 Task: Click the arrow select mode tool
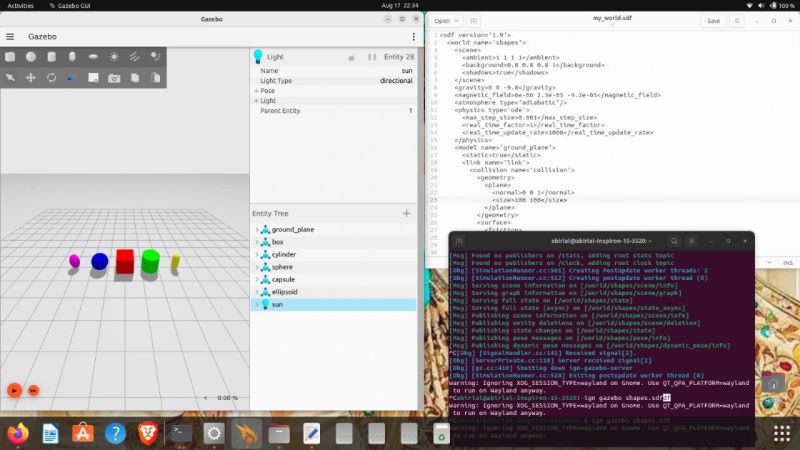tap(10, 77)
